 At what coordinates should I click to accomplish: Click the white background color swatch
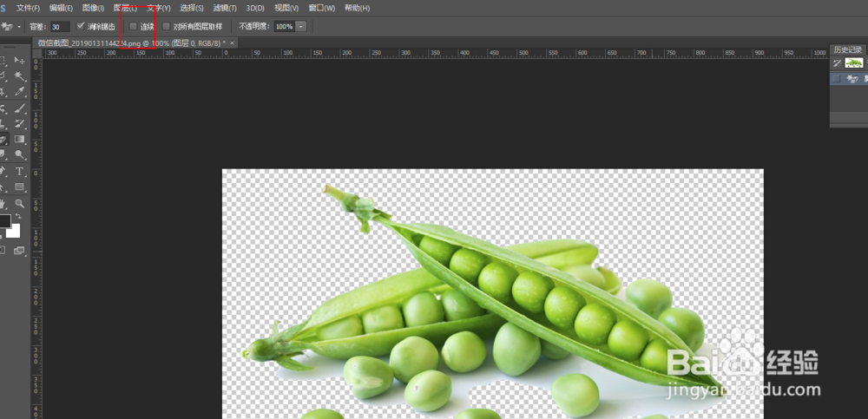15,232
